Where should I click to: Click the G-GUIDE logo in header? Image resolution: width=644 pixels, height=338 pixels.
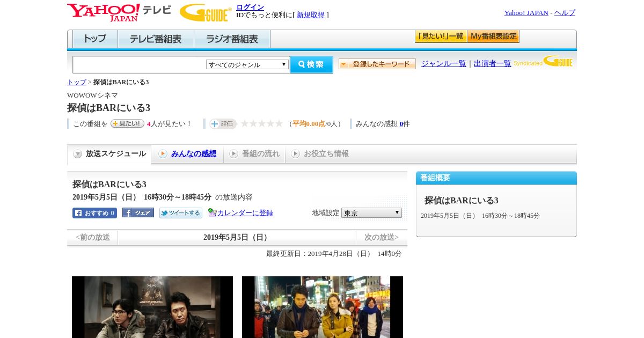(x=206, y=12)
